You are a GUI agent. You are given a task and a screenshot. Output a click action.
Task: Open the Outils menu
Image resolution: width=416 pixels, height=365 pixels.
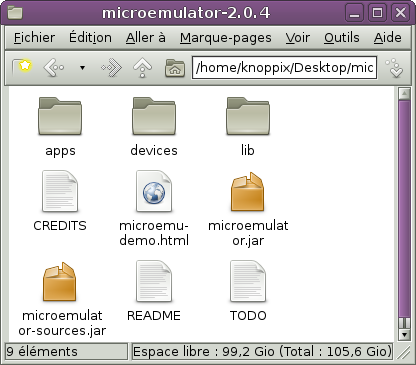tap(342, 38)
